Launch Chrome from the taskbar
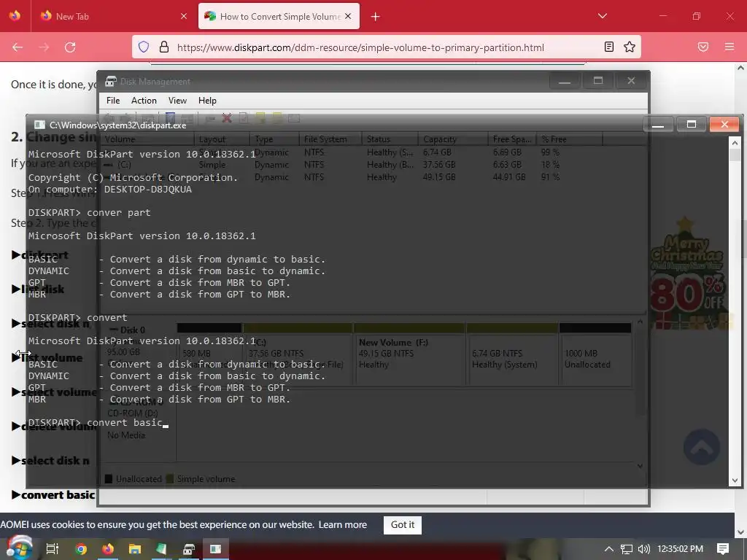This screenshot has width=747, height=560. [x=81, y=549]
